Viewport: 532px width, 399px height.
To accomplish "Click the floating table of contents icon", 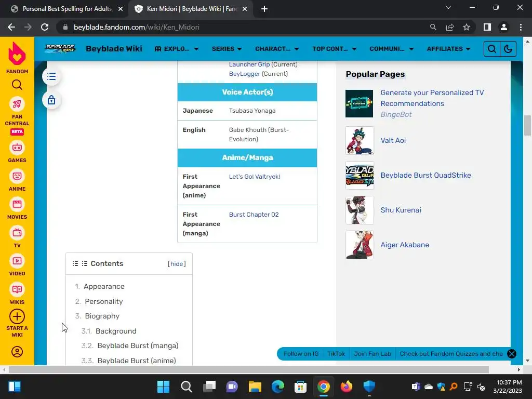I will pos(51,76).
